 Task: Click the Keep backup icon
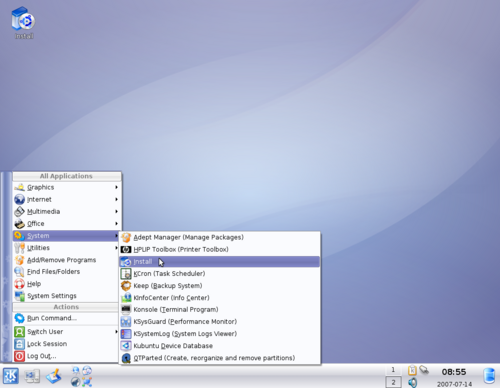[x=126, y=286]
